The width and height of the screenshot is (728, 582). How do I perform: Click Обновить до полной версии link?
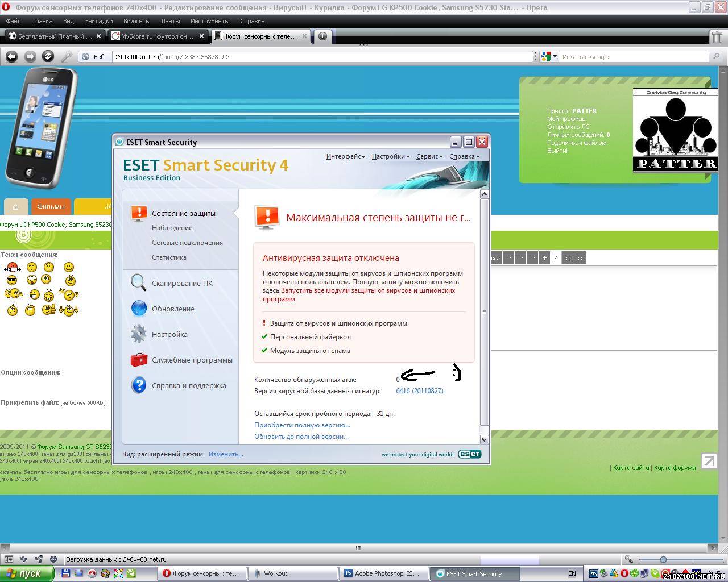pos(301,436)
